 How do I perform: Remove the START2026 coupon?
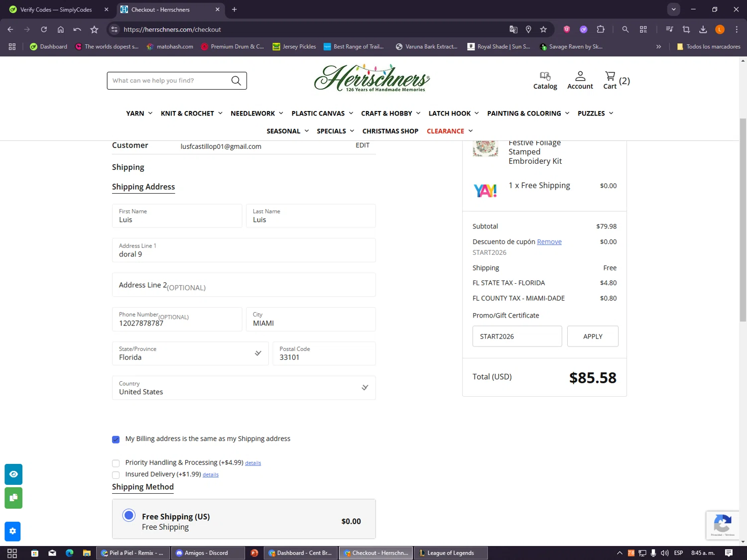(549, 241)
